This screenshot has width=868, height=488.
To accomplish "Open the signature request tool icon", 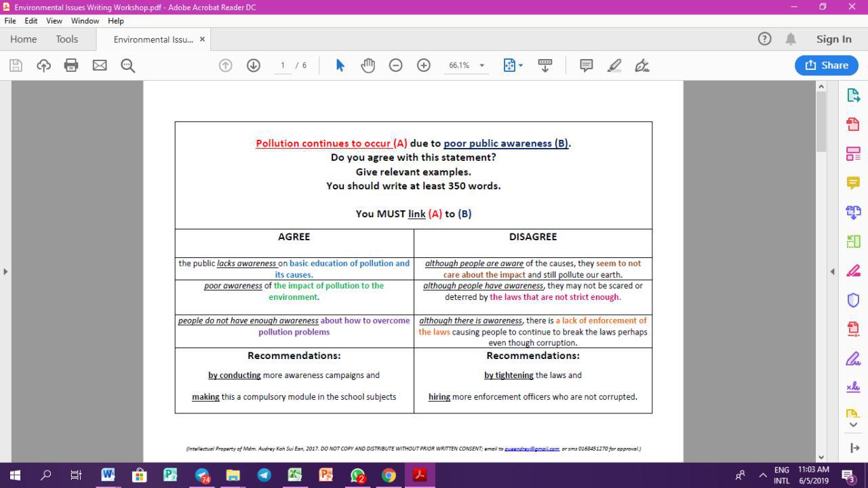I will [x=853, y=387].
